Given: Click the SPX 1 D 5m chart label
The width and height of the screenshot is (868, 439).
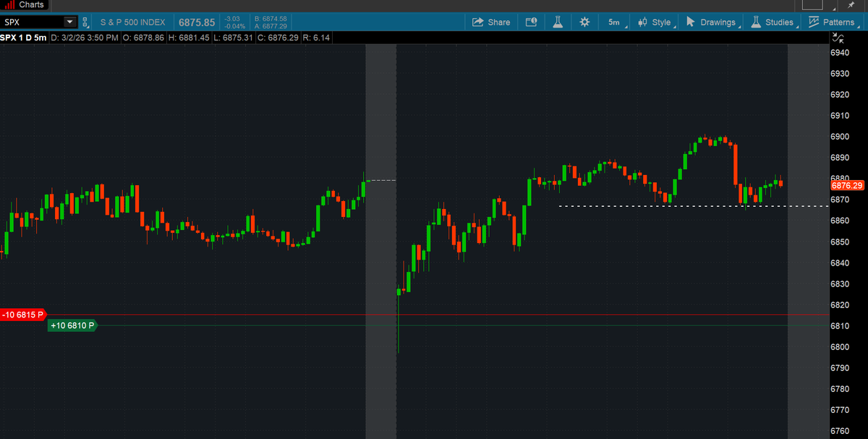Looking at the screenshot, I should [x=24, y=38].
